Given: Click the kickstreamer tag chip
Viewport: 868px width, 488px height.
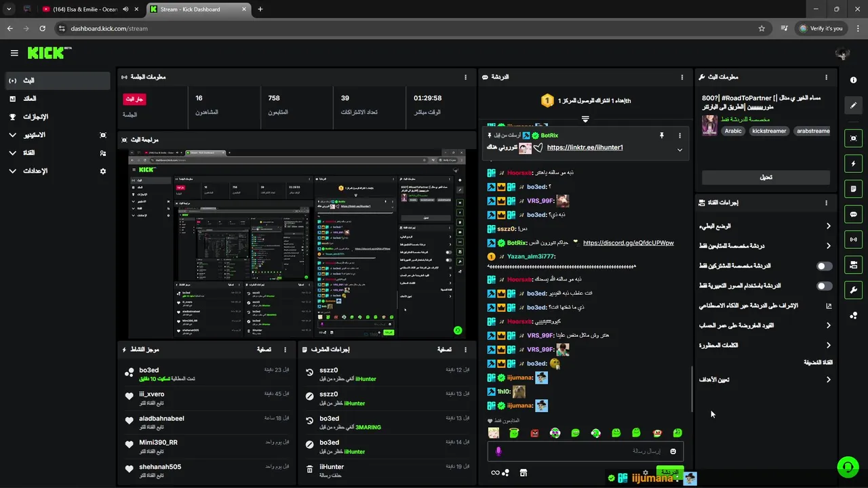Looking at the screenshot, I should [x=769, y=131].
